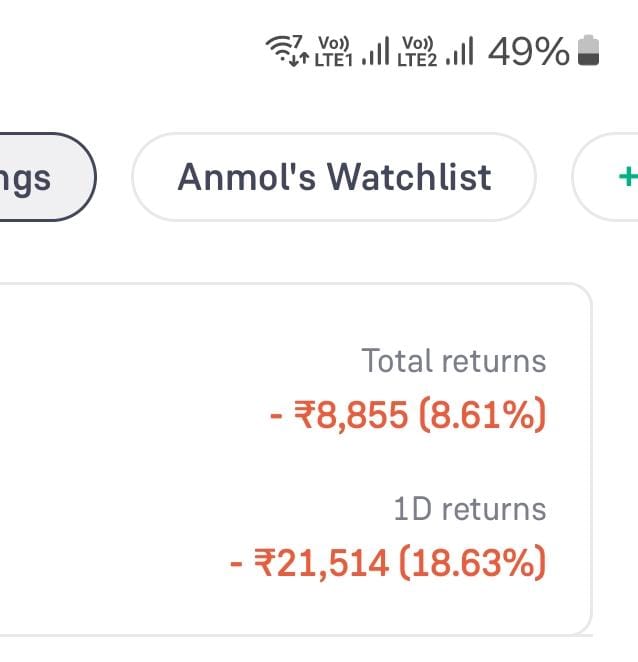This screenshot has height=662, width=638.
Task: Tap the VoLTE1 indicator in status bar
Action: 333,51
